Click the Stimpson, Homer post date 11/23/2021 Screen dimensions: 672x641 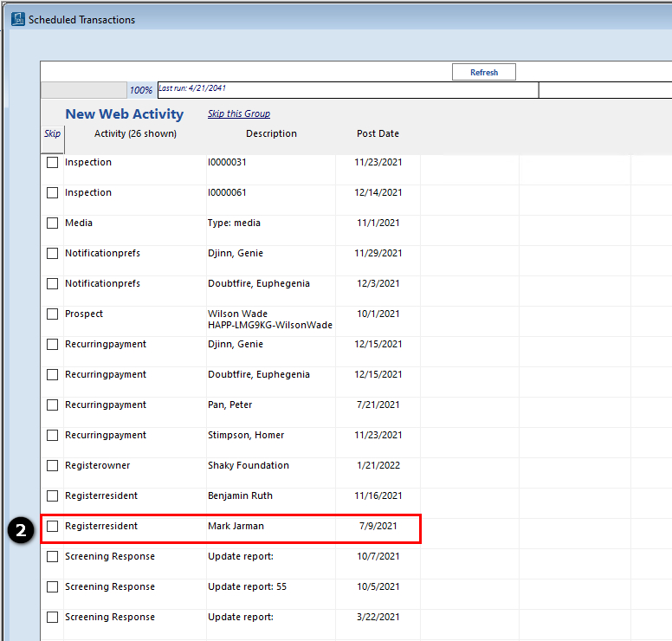pyautogui.click(x=378, y=435)
